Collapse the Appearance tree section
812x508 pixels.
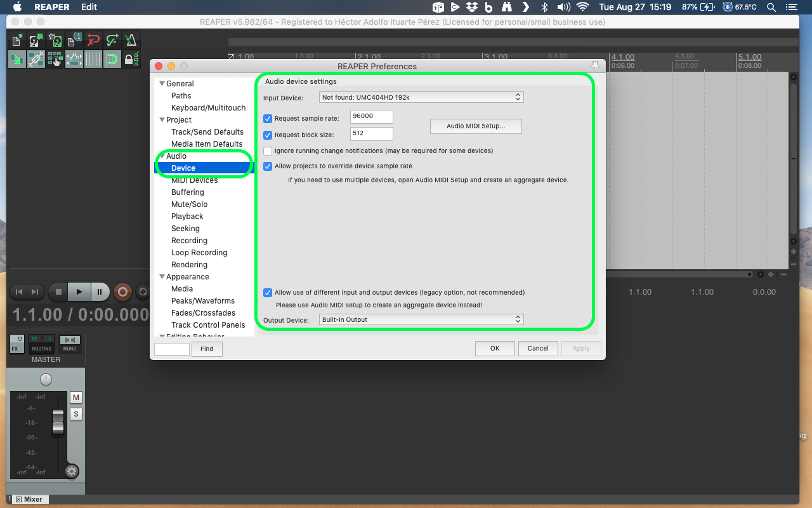pyautogui.click(x=162, y=277)
